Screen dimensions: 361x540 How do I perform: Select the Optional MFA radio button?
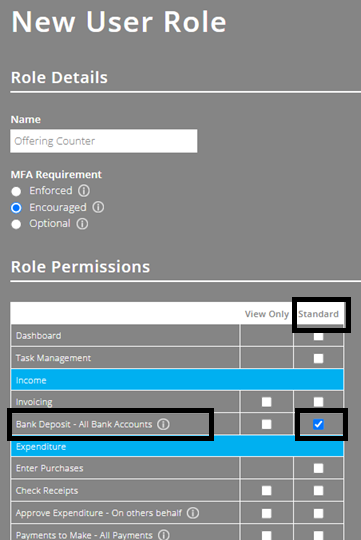pyautogui.click(x=16, y=224)
